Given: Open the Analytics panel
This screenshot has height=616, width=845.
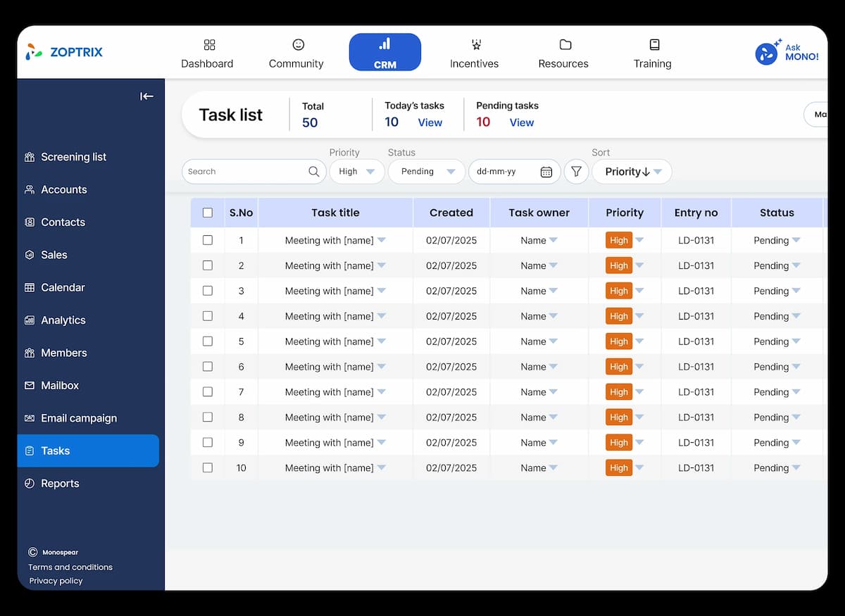Looking at the screenshot, I should pyautogui.click(x=63, y=320).
